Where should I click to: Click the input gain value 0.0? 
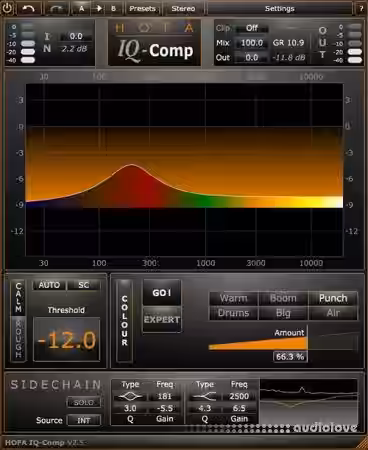coord(76,36)
